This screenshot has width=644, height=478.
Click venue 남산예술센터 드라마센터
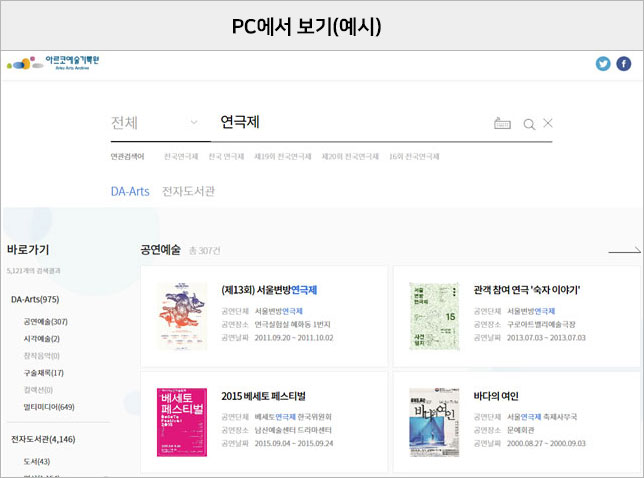(x=293, y=430)
